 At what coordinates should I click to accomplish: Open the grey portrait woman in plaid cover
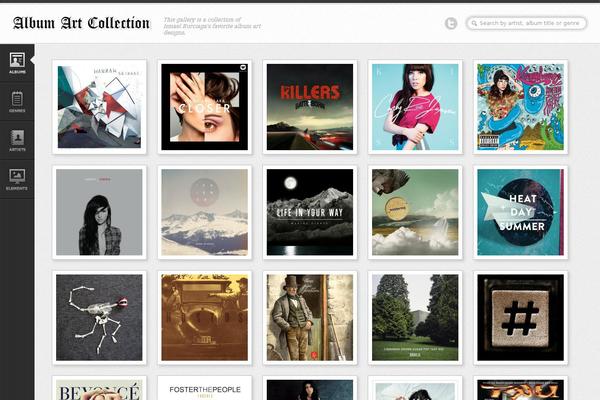tap(99, 212)
